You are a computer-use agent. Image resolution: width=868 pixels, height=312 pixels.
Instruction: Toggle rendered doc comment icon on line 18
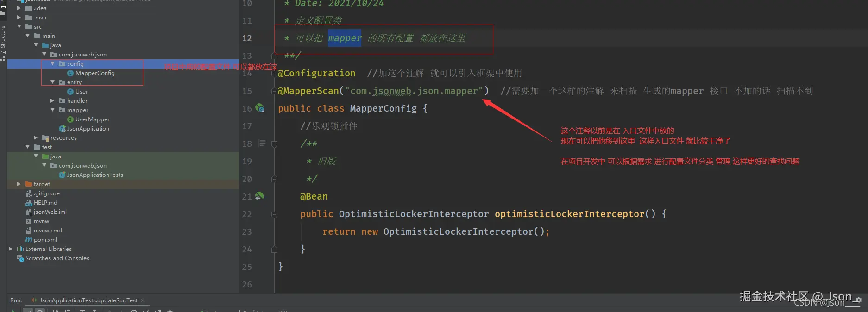point(262,144)
